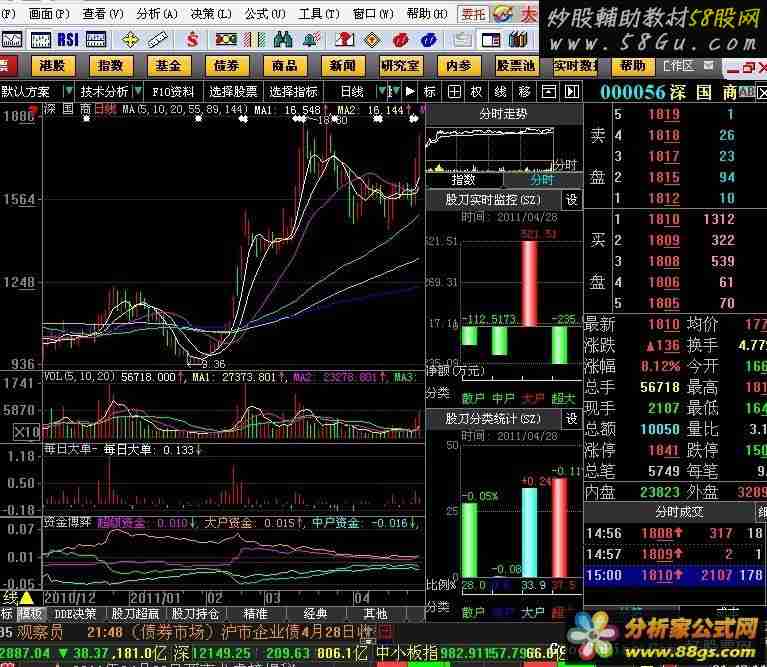Viewport: 767px width, 667px height.
Task: Click the 新闻 yellow button
Action: 342,66
